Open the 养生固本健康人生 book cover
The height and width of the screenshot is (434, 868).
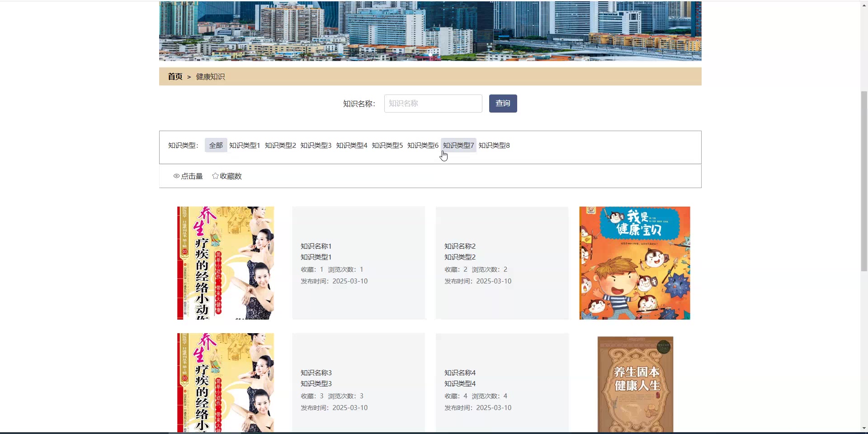[635, 384]
